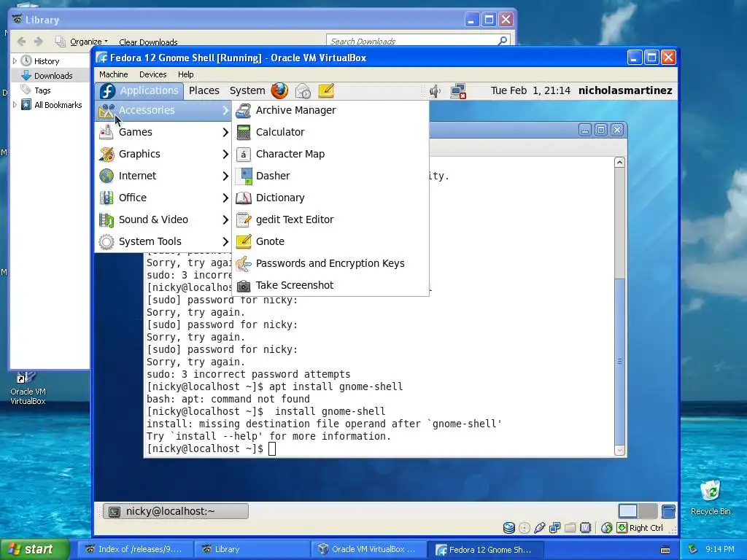Viewport: 747px width, 560px height.
Task: Click the Archive Manager icon
Action: click(244, 111)
